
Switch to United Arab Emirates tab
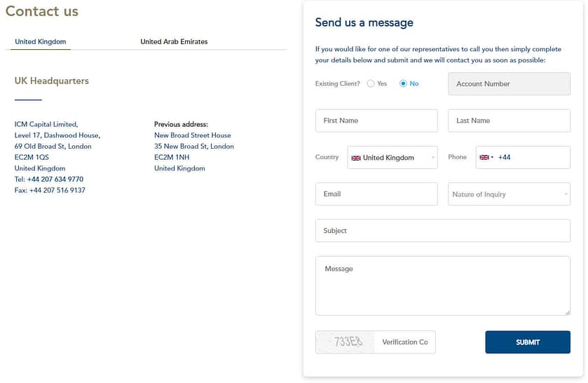[x=174, y=42]
